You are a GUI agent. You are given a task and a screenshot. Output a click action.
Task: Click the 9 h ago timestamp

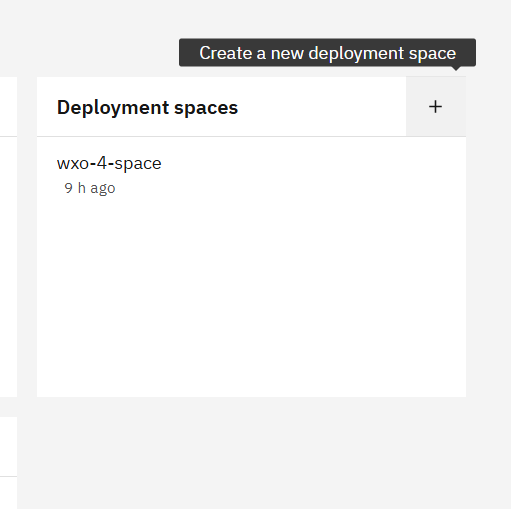coord(90,188)
